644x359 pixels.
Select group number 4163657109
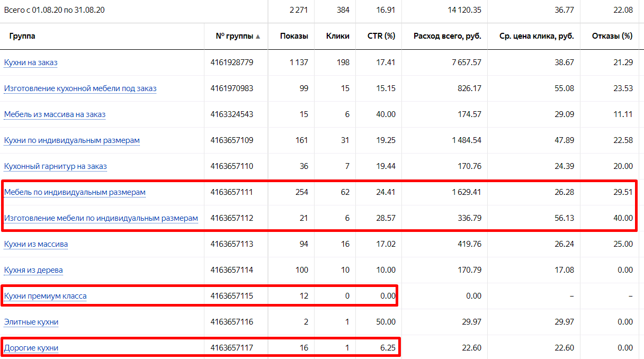[x=232, y=140]
